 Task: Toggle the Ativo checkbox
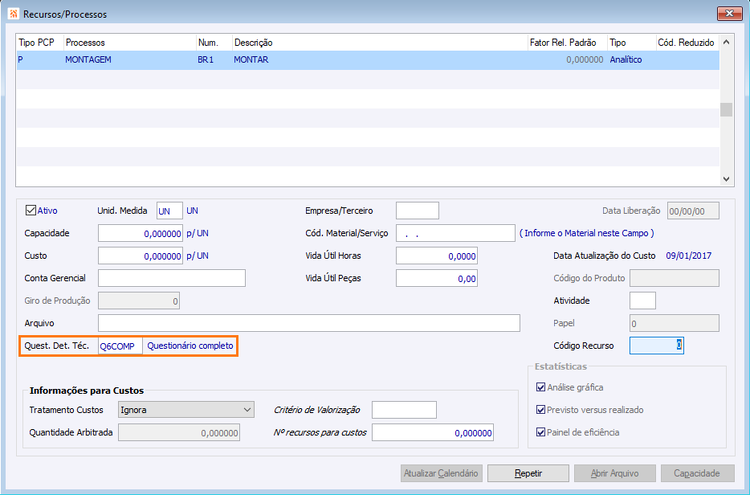tap(31, 210)
